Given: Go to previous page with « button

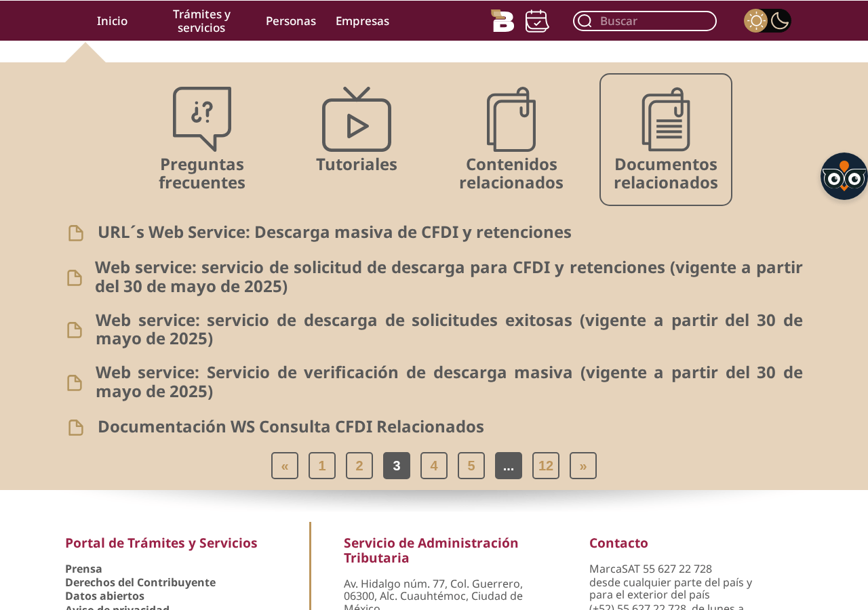Looking at the screenshot, I should pos(285,466).
